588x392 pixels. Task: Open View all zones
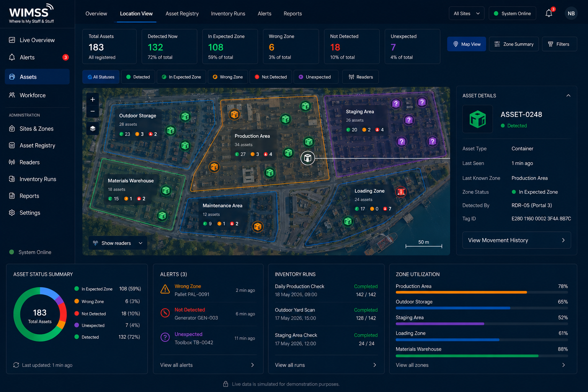point(481,365)
